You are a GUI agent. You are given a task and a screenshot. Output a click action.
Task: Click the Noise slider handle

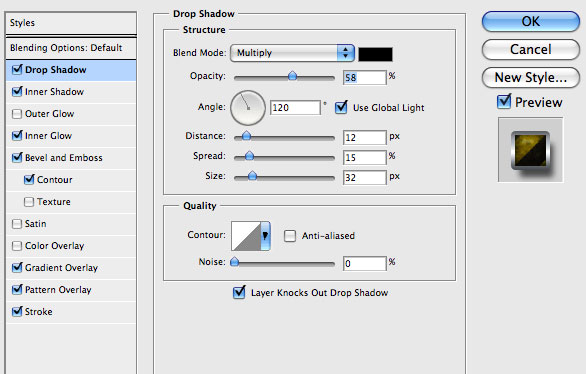[234, 262]
